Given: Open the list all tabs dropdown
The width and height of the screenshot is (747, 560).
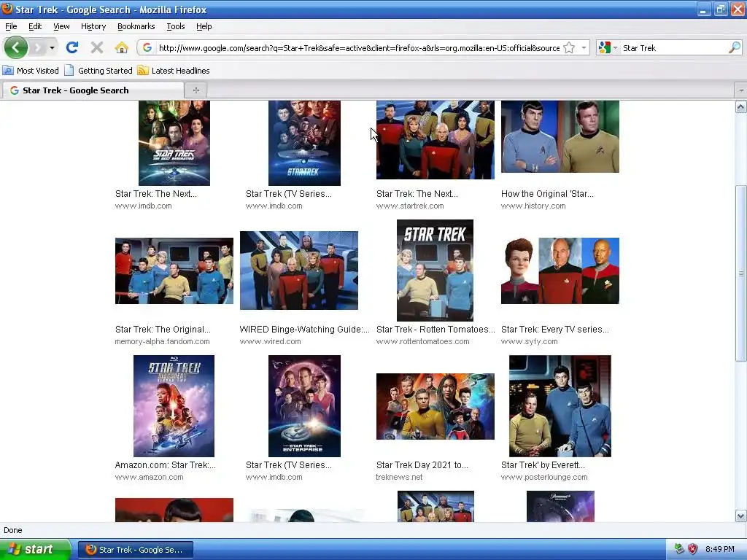Looking at the screenshot, I should 741,90.
